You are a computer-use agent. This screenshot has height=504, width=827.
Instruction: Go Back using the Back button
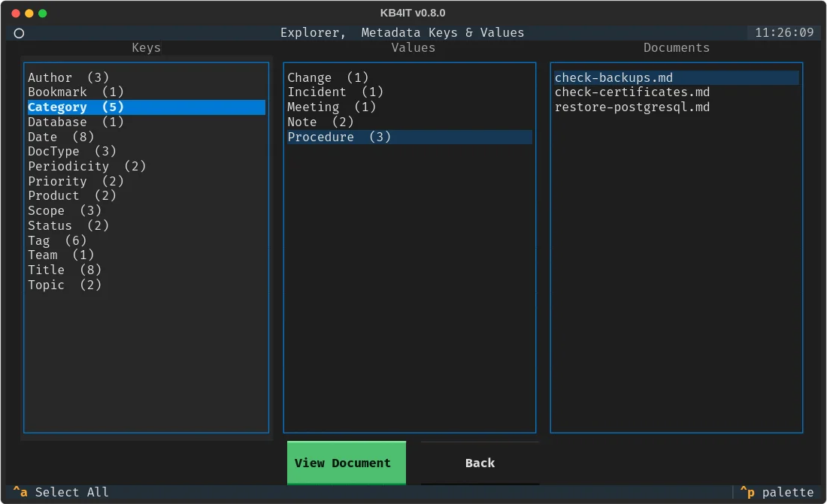coord(480,463)
